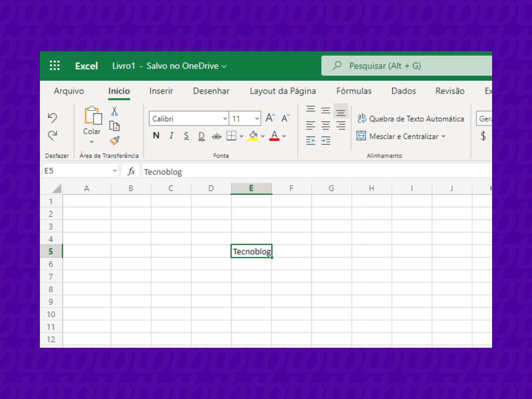The image size is (532, 399).
Task: Apply underline with the S icon
Action: pyautogui.click(x=186, y=136)
